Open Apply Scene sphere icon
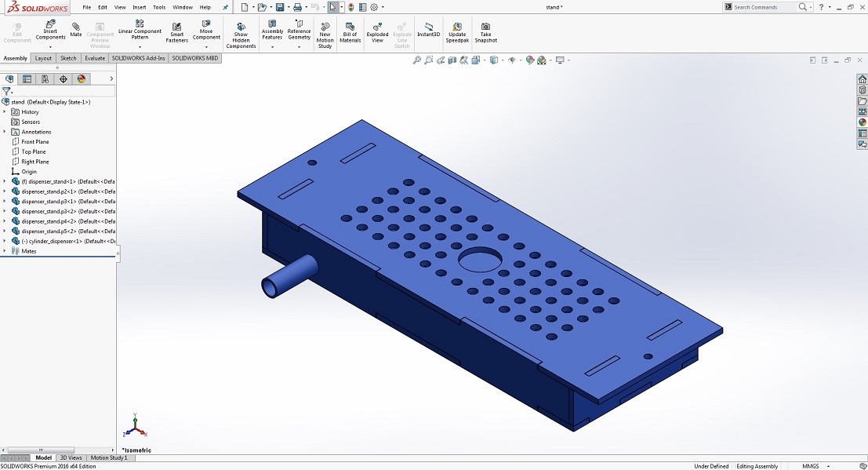 pyautogui.click(x=541, y=60)
